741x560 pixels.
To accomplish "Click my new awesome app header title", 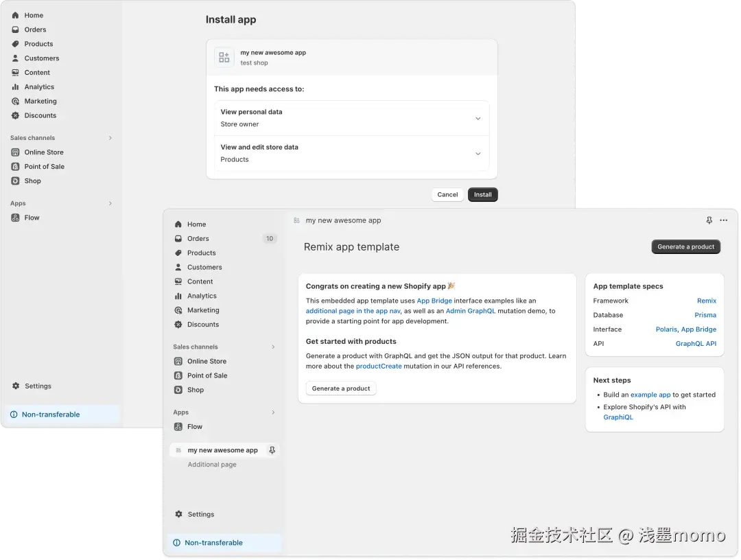I will tap(343, 221).
